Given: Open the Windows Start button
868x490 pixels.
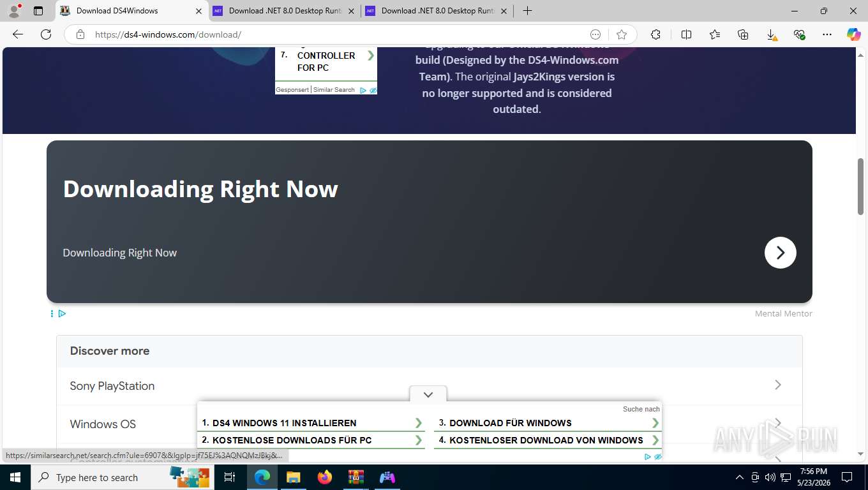Looking at the screenshot, I should 15,477.
